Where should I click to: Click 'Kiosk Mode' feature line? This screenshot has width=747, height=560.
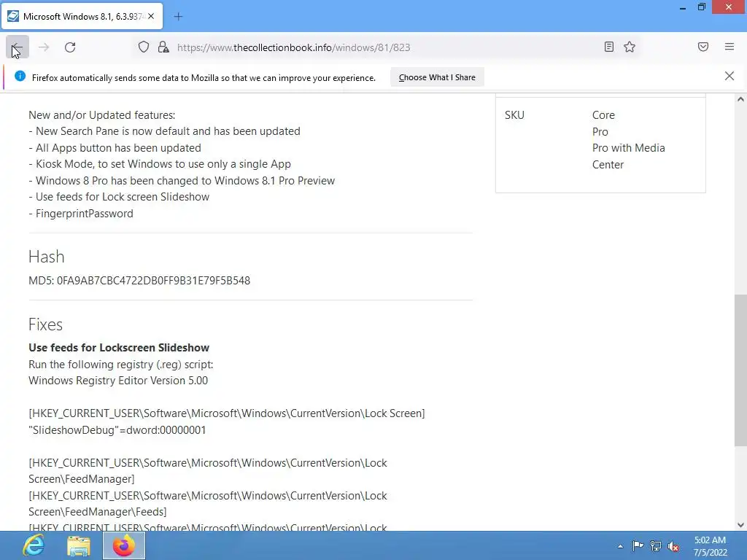point(160,164)
